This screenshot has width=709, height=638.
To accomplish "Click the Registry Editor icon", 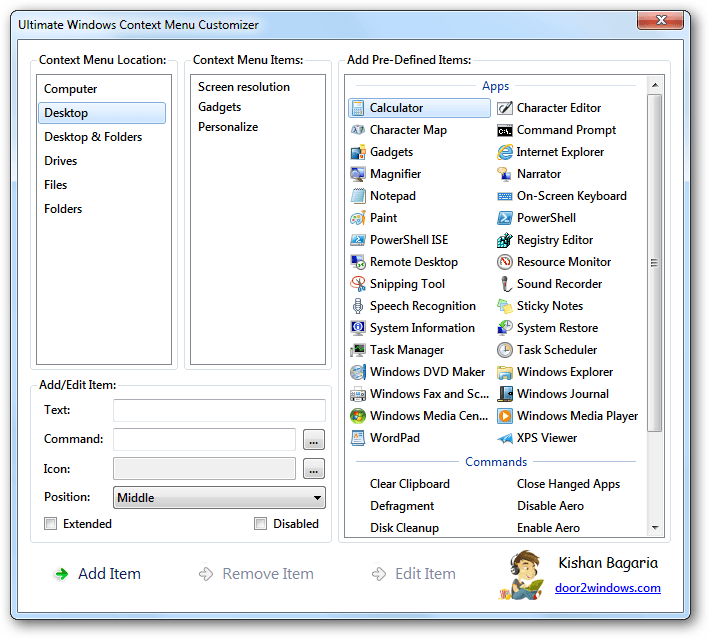I will [505, 240].
